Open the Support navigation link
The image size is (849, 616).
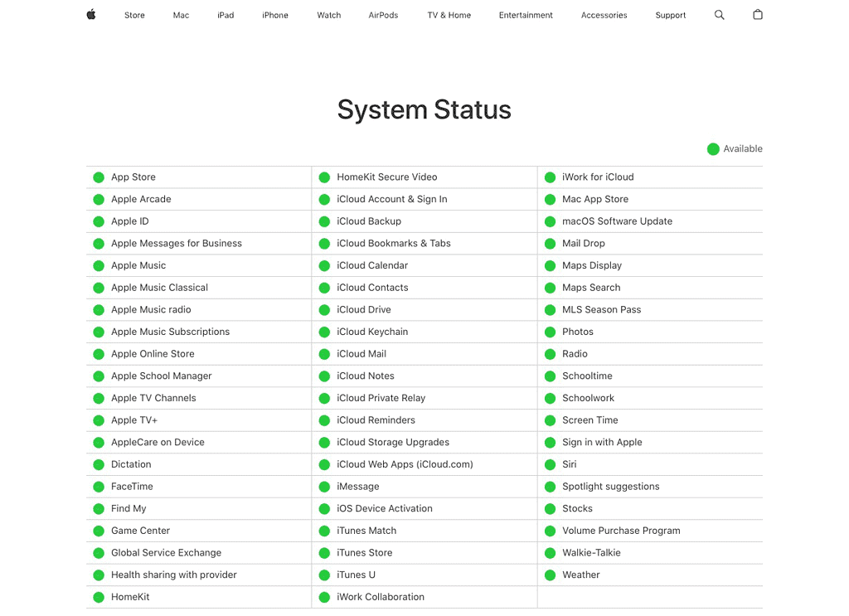tap(670, 15)
